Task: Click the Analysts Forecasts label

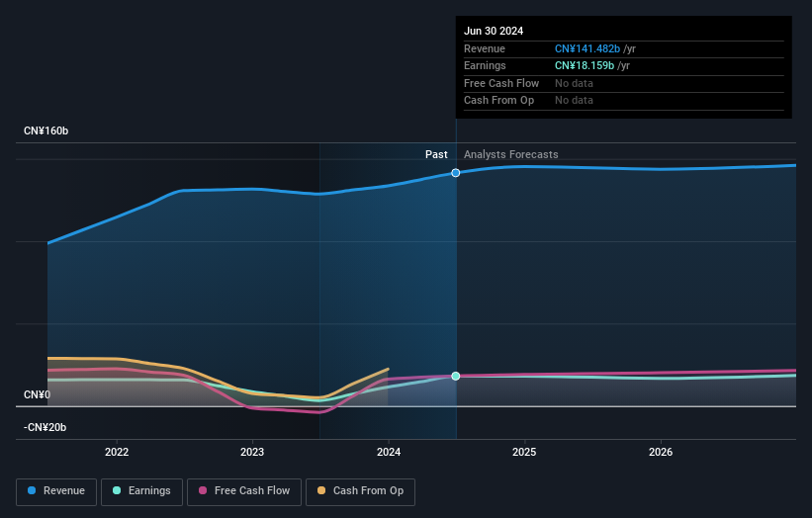Action: tap(511, 154)
